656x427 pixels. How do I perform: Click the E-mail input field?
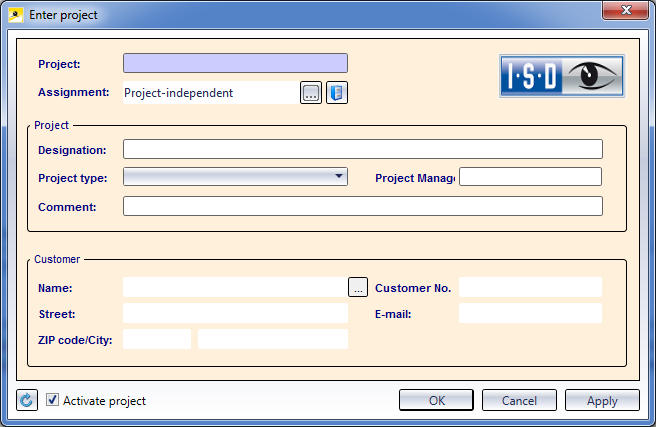coord(530,313)
